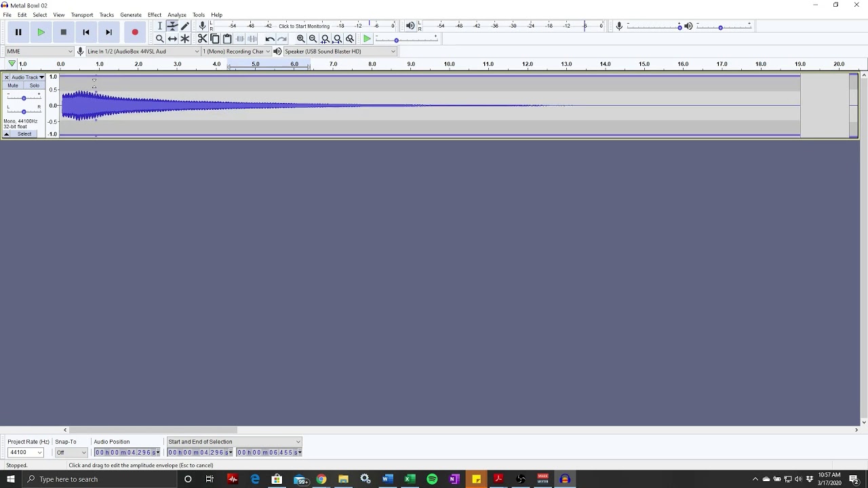Image resolution: width=868 pixels, height=488 pixels.
Task: Close the Audio Track with its X button
Action: coord(6,77)
